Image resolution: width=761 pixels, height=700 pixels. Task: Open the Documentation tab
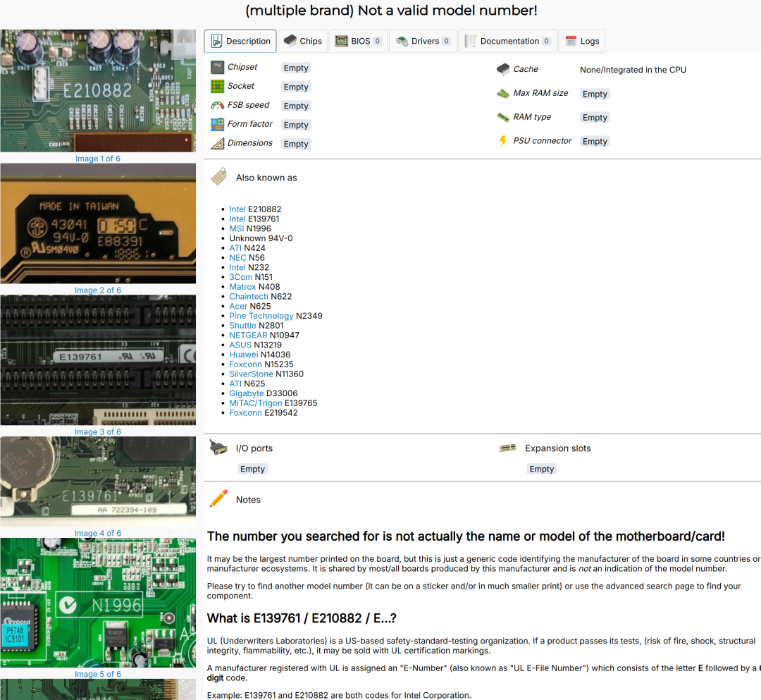tap(507, 41)
